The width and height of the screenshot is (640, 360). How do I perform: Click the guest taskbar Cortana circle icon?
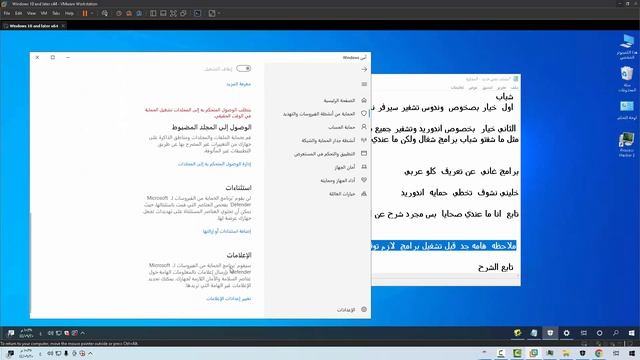coord(599,333)
